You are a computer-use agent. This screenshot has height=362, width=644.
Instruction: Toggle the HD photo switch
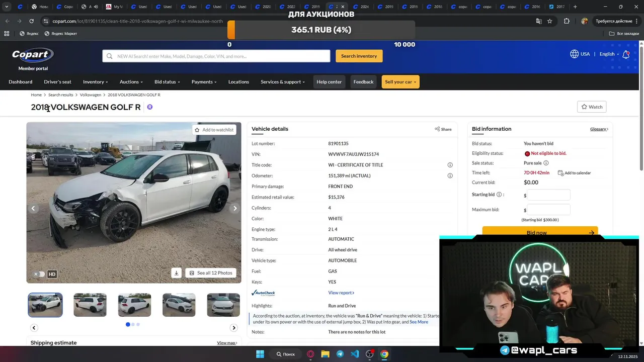[40, 274]
